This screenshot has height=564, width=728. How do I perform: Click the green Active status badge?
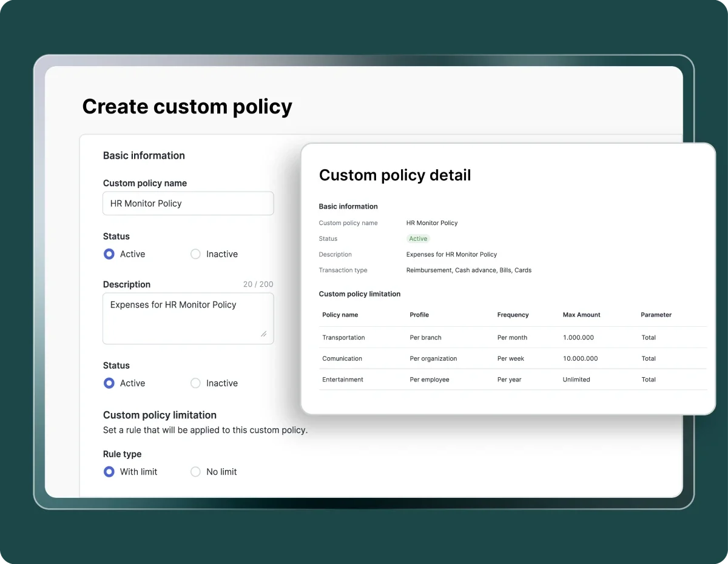(x=418, y=239)
